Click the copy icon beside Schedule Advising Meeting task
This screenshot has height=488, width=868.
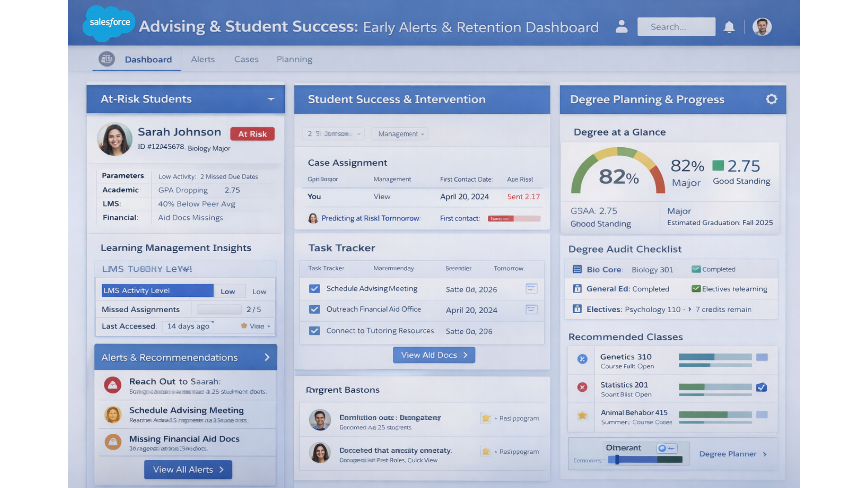point(531,289)
